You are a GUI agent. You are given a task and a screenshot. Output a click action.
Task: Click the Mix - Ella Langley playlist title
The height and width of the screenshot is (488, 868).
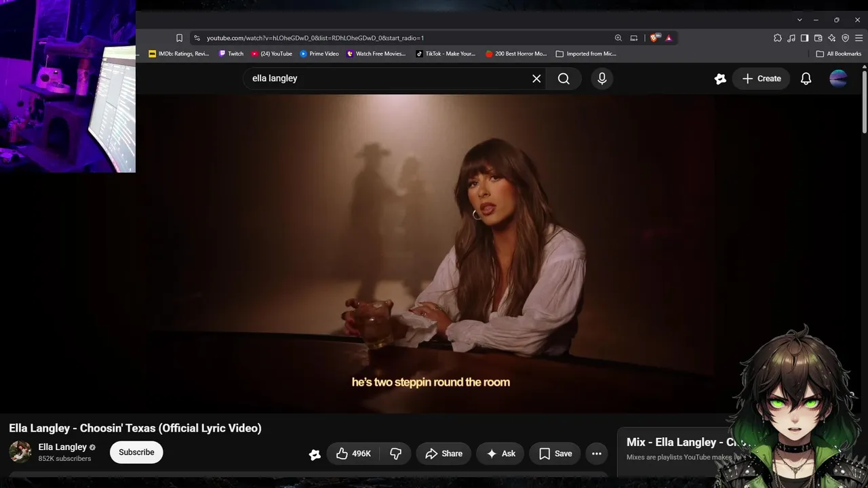tap(685, 442)
